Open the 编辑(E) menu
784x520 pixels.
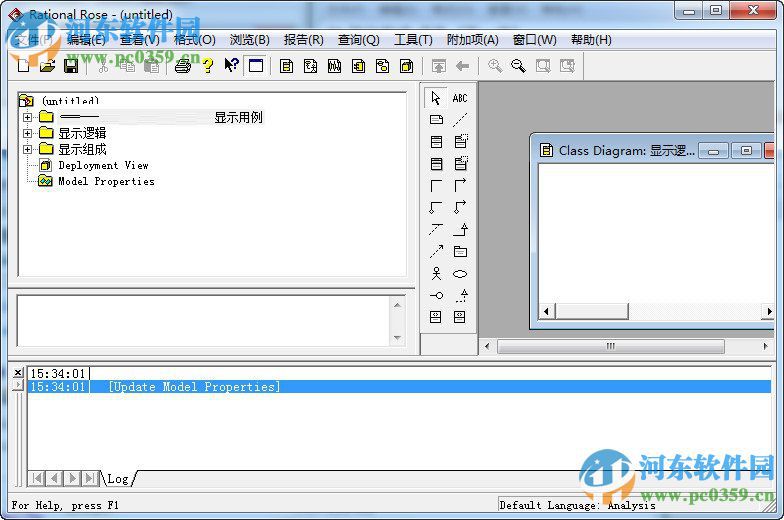[86, 40]
